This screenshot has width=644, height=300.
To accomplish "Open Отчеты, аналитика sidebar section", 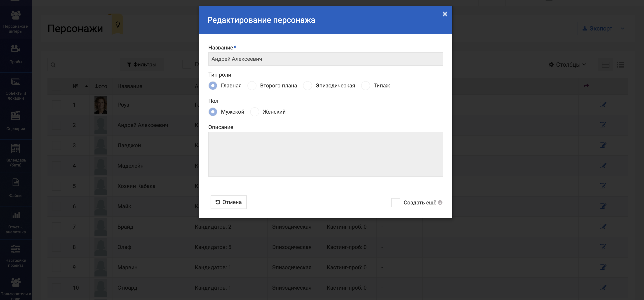I will (16, 223).
